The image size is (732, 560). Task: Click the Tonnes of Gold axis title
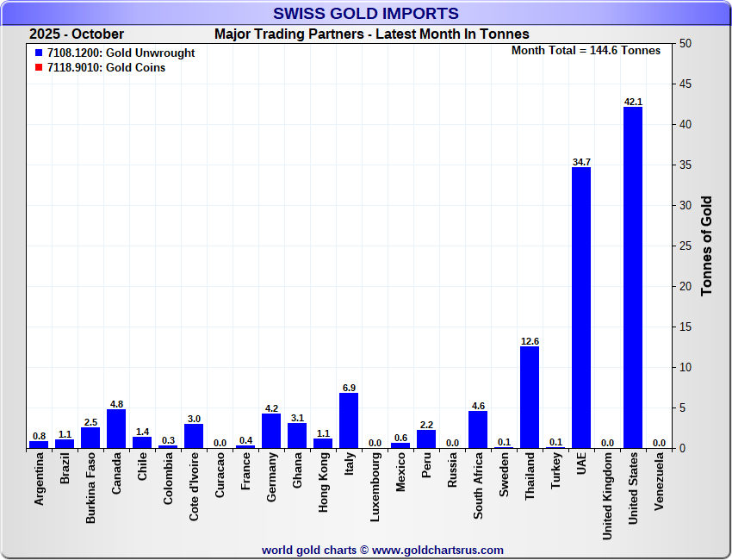pos(707,246)
